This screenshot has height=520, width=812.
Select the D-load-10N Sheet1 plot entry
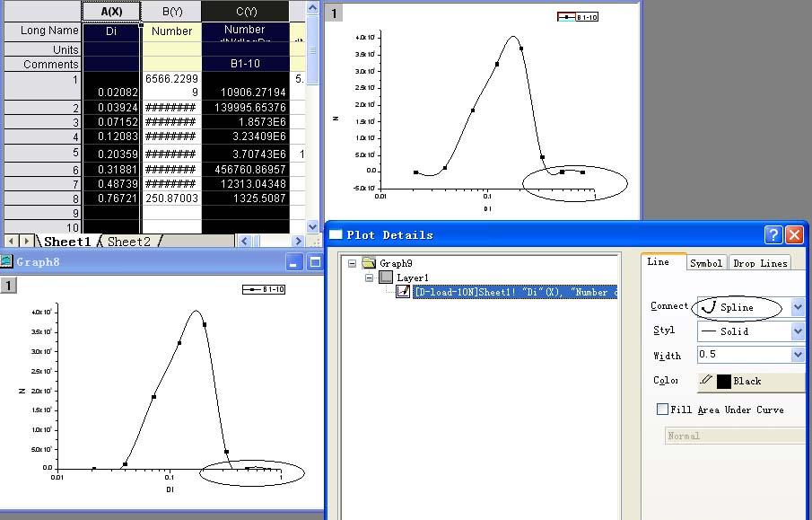[x=515, y=292]
